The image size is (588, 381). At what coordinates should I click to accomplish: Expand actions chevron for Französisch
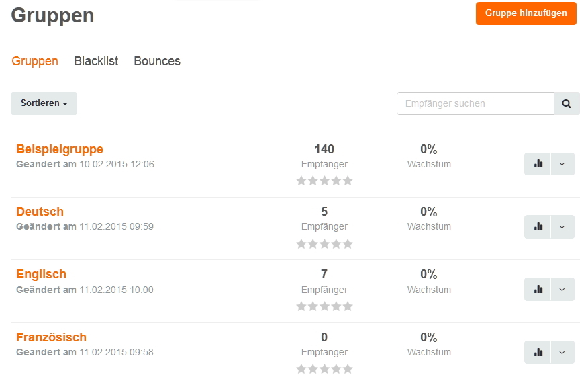click(562, 352)
